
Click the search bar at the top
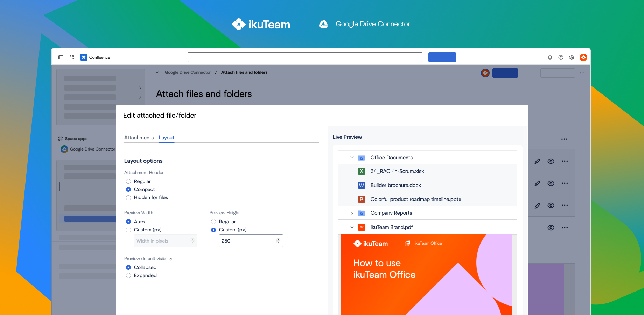(x=304, y=57)
